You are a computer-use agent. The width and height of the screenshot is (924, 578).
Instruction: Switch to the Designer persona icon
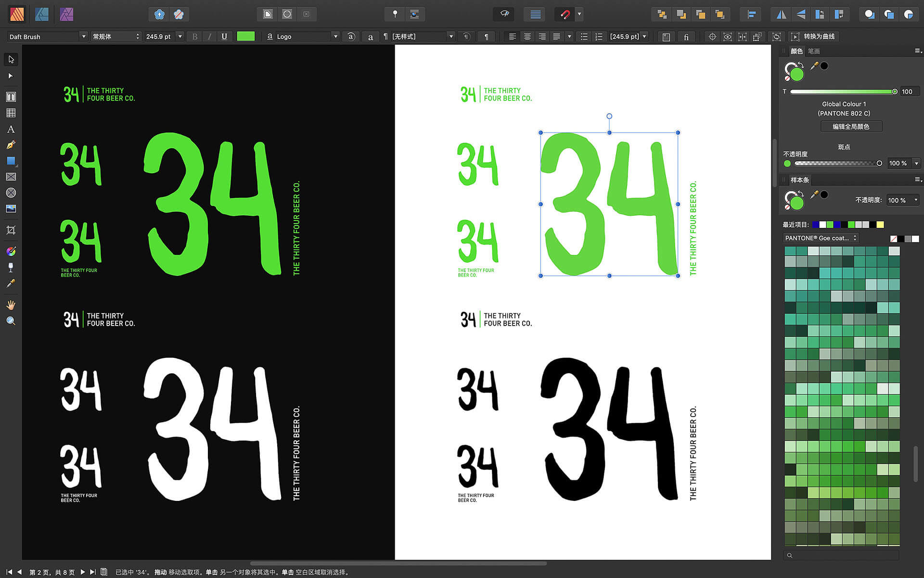click(x=42, y=14)
